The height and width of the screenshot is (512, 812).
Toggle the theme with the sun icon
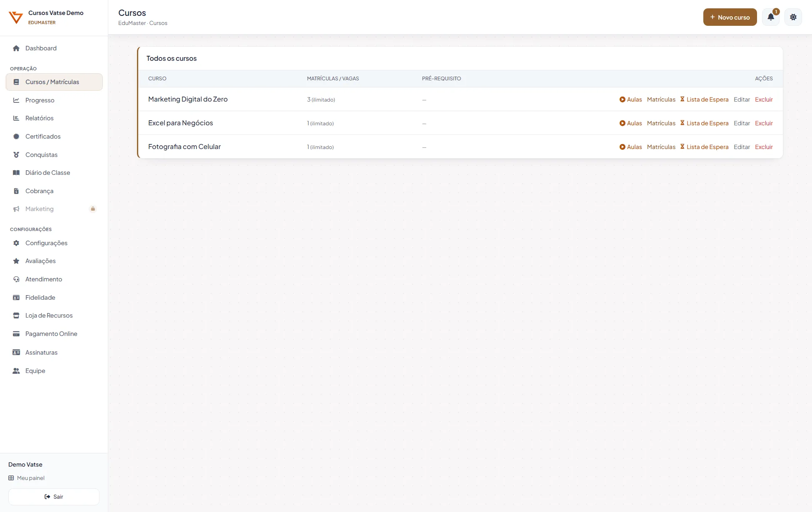(x=793, y=17)
